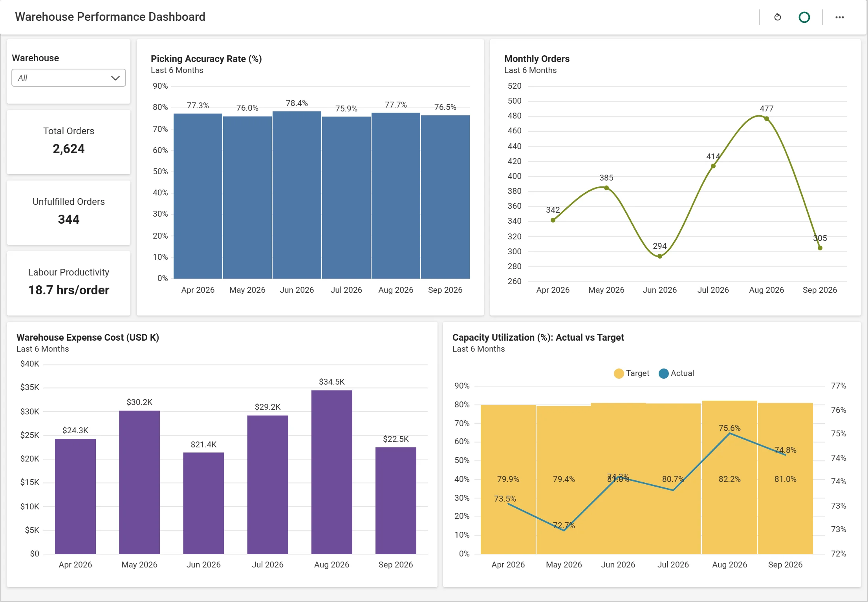Viewport: 868px width, 602px height.
Task: Click the 79.9% Apr target bar label
Action: tap(508, 479)
